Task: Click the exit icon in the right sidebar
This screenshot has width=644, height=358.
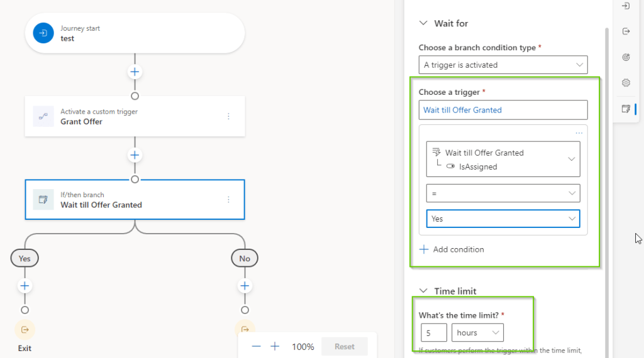Action: click(626, 31)
